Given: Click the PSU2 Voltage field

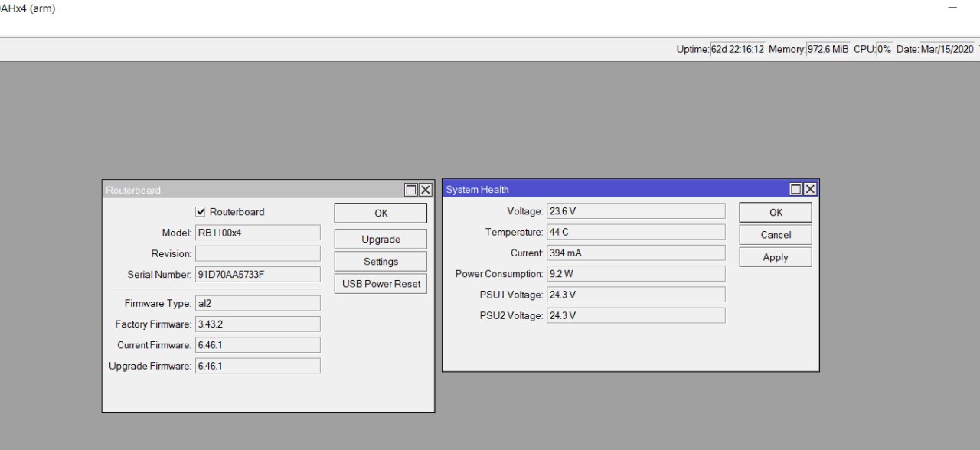Looking at the screenshot, I should click(x=636, y=315).
